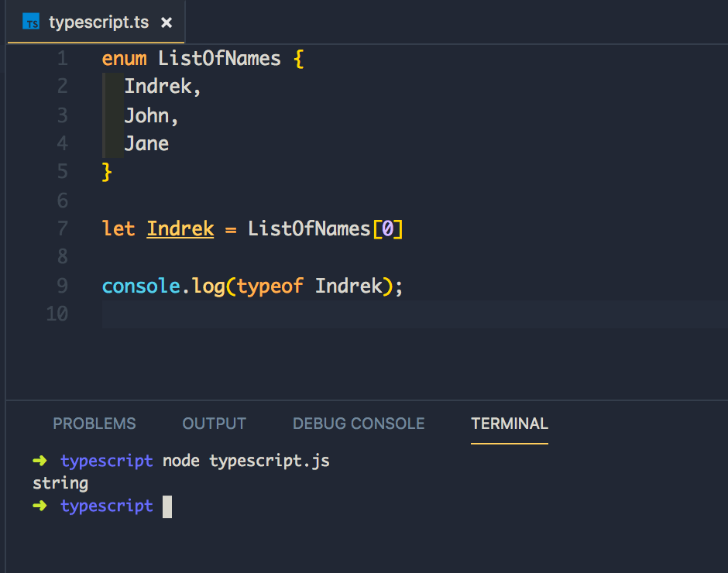Click the second green prompt arrow in terminal
This screenshot has width=728, height=573.
(40, 506)
